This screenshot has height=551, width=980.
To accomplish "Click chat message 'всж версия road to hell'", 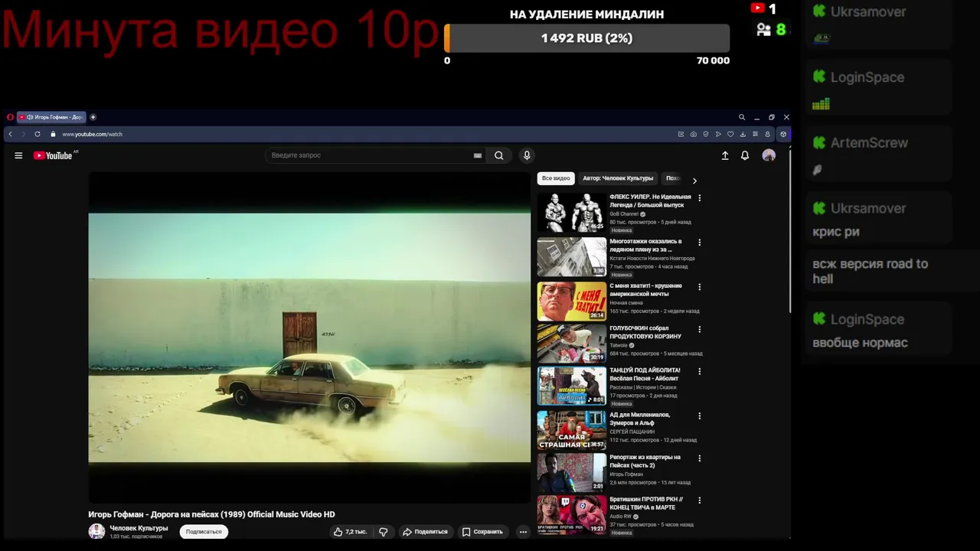I will 870,271.
